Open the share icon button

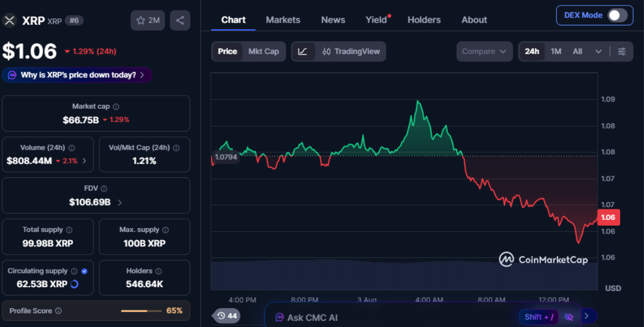pos(180,20)
